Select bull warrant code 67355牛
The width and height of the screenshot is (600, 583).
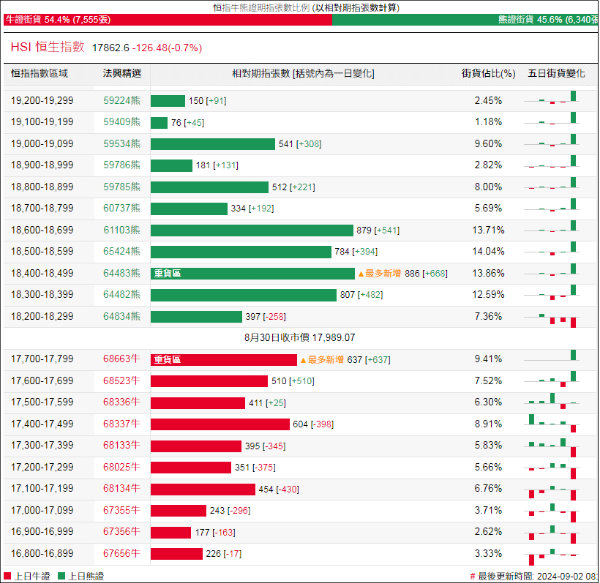(122, 511)
